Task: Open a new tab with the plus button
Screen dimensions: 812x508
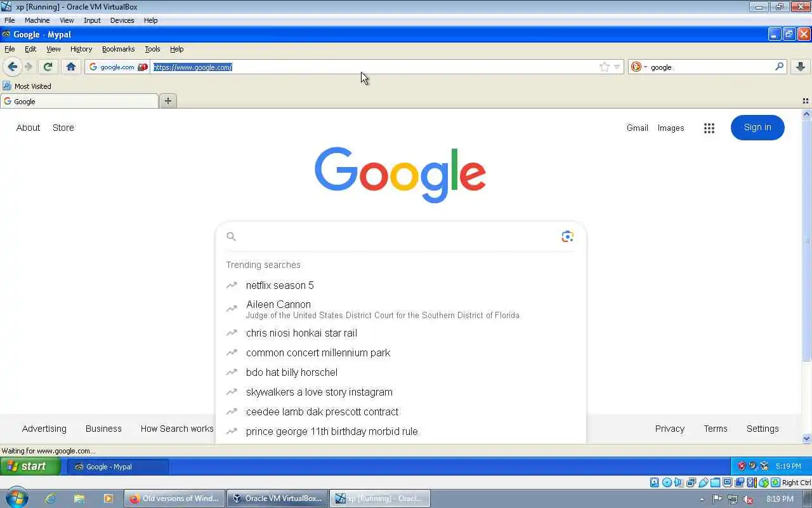Action: 168,101
